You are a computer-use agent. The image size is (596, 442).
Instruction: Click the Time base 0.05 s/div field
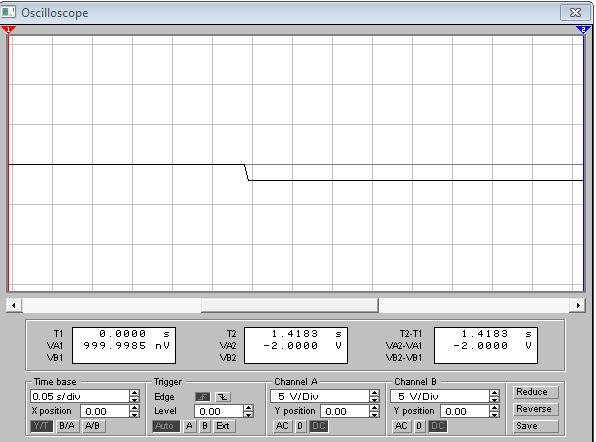[x=80, y=396]
